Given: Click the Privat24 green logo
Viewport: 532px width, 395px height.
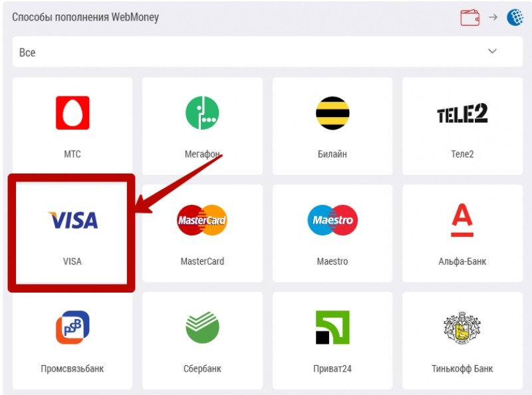Looking at the screenshot, I should pos(332,327).
